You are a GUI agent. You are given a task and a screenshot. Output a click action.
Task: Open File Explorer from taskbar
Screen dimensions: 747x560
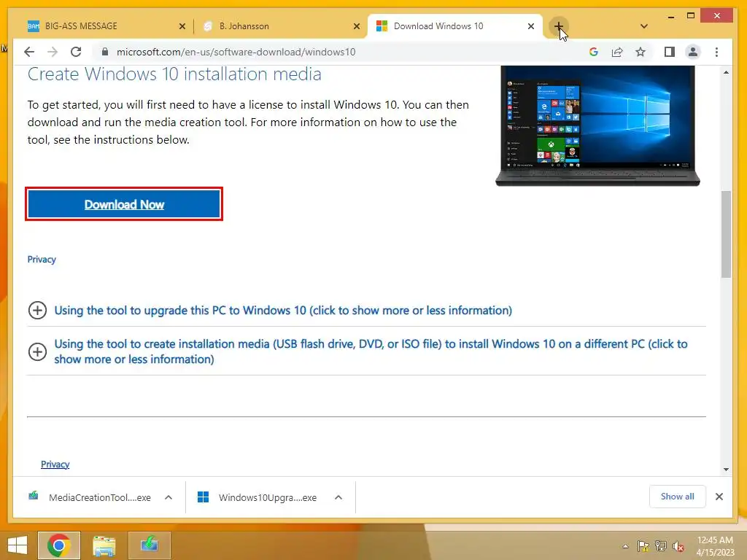click(104, 545)
